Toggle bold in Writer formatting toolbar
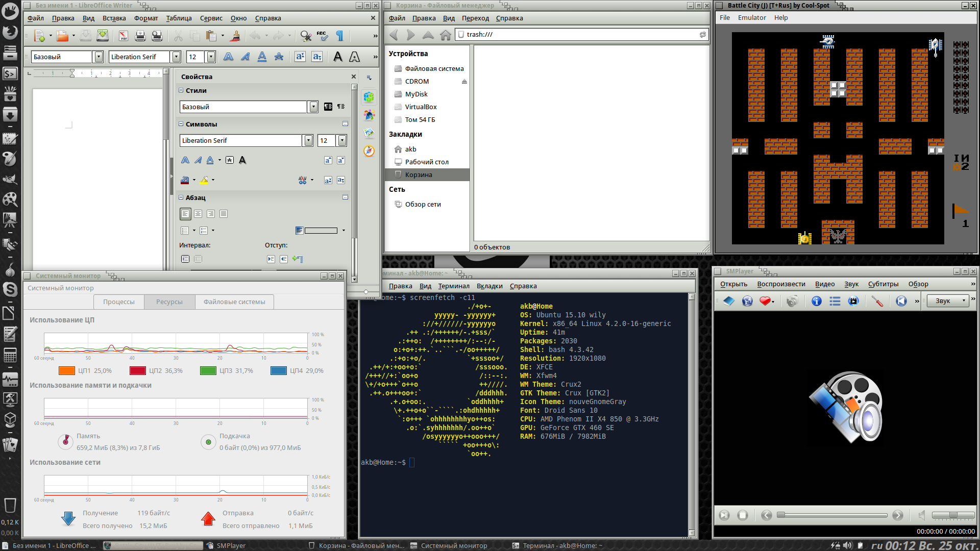This screenshot has width=980, height=551. (228, 57)
